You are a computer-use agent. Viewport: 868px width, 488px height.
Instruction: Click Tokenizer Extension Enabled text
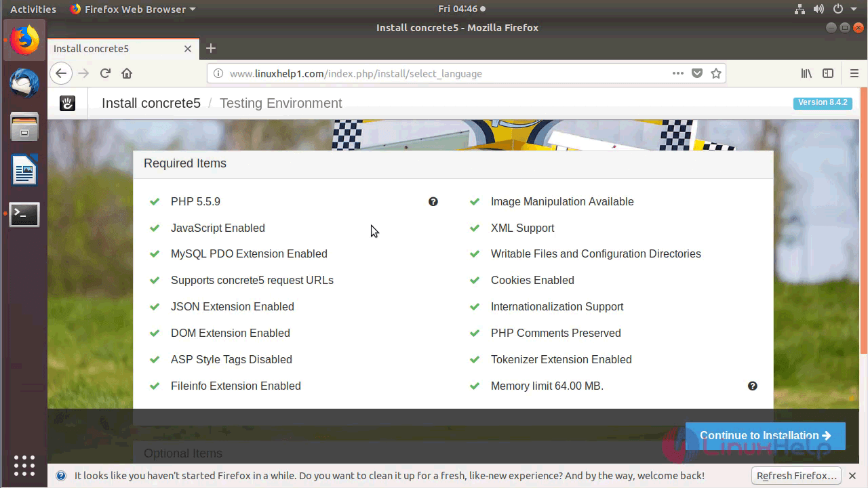561,359
